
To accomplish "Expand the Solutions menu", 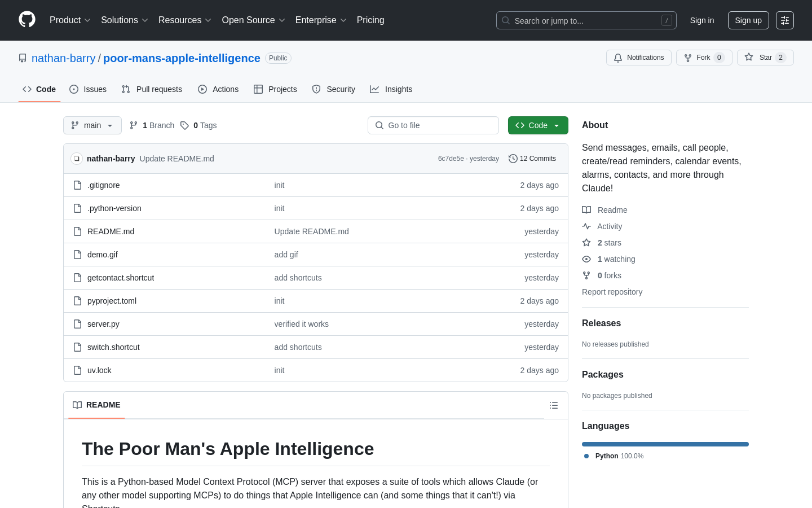I will pos(125,20).
